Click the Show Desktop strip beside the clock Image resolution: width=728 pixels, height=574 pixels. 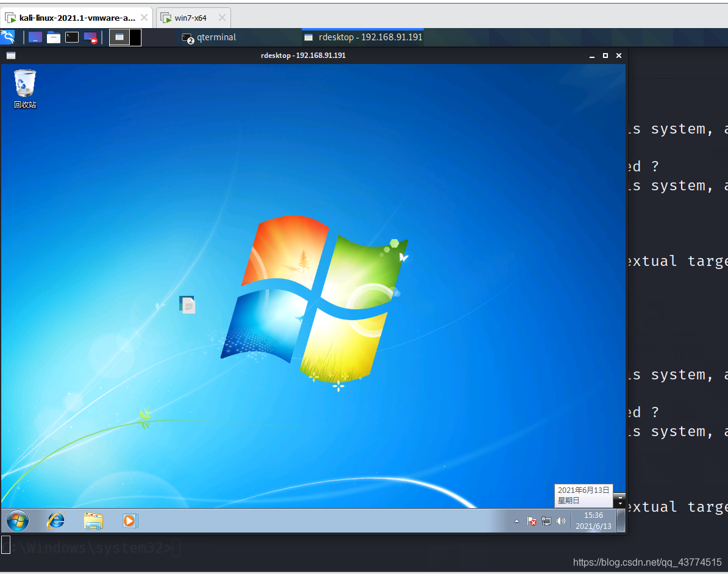coord(621,520)
